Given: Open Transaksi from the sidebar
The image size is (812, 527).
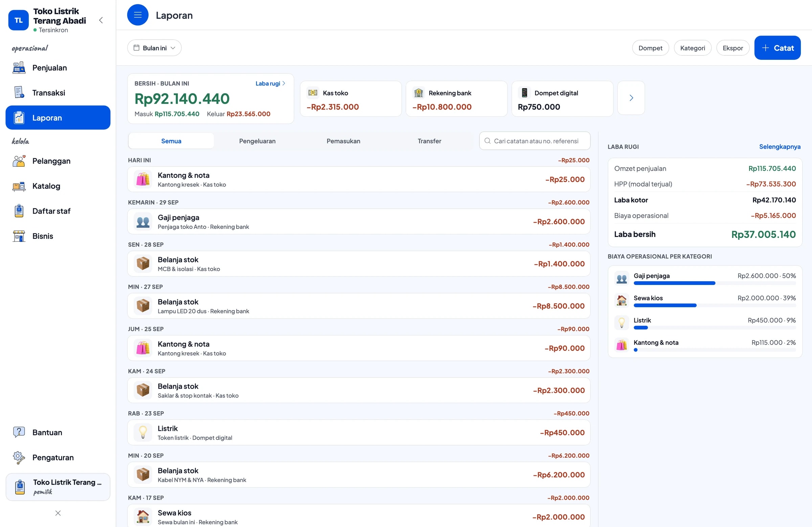Looking at the screenshot, I should [58, 93].
